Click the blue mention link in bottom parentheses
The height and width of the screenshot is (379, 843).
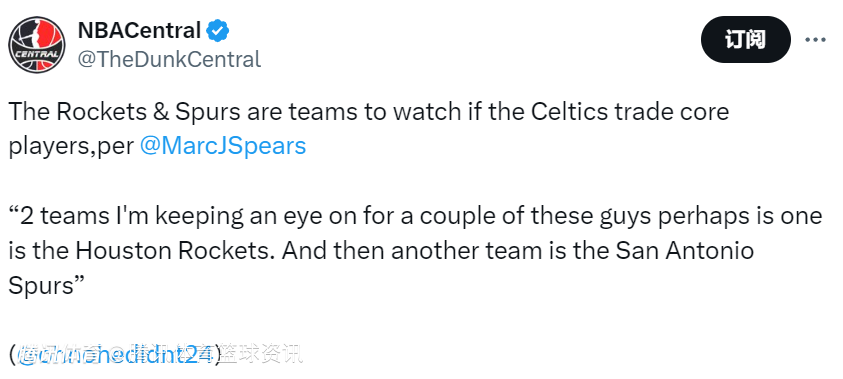(117, 355)
